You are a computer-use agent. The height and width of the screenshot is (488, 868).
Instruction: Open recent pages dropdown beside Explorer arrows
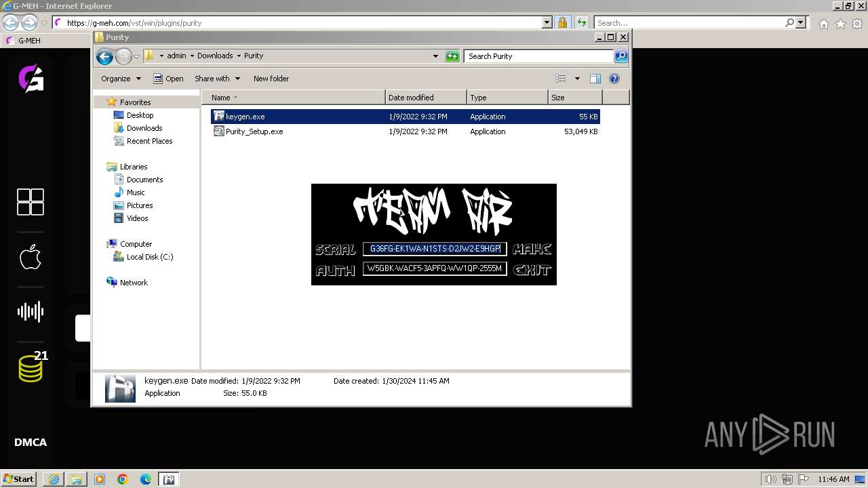coord(136,56)
